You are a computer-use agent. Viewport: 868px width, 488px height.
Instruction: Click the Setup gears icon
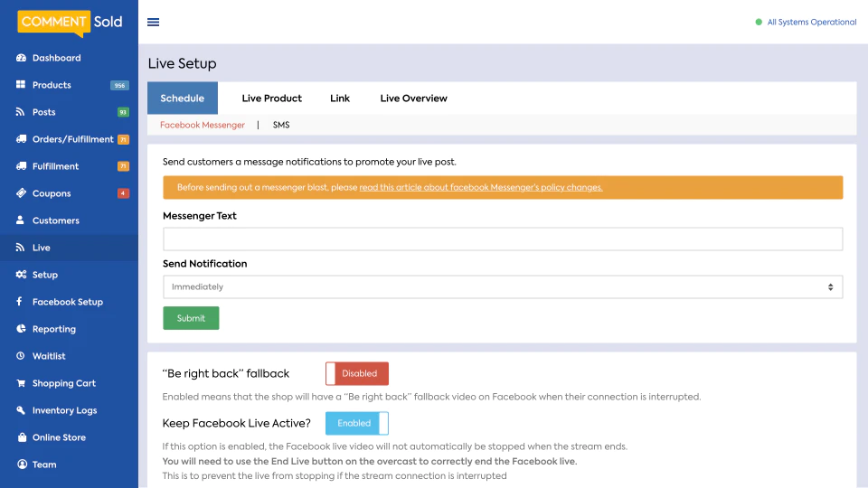click(21, 275)
